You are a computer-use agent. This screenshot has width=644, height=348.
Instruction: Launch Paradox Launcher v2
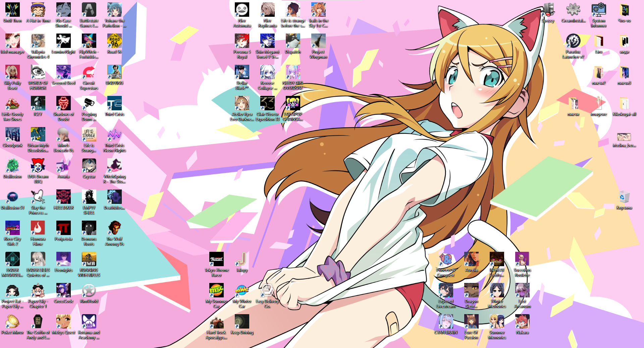pyautogui.click(x=573, y=46)
